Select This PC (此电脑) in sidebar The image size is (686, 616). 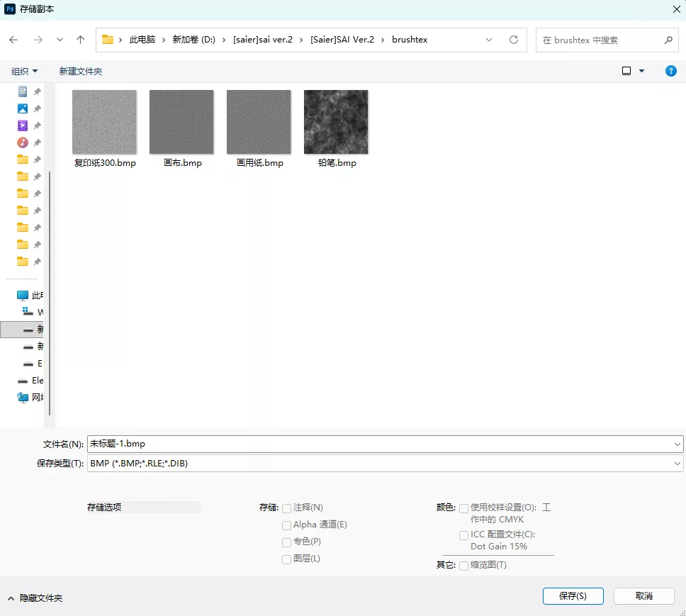tap(24, 296)
